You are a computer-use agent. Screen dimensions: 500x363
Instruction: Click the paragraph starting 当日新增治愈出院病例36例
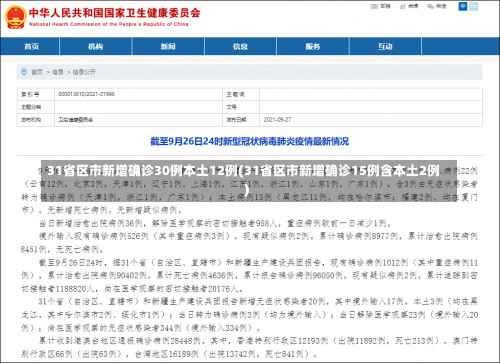[x=216, y=223]
